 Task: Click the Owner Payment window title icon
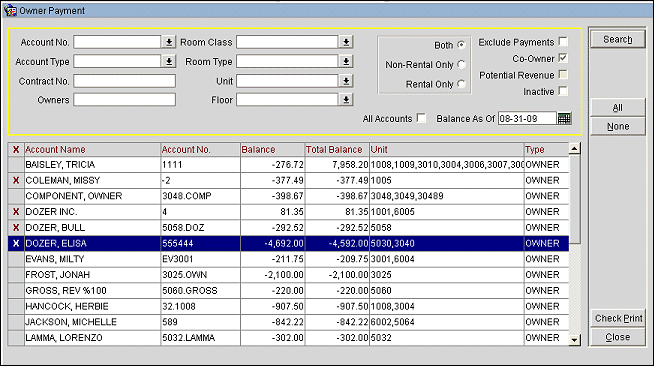click(10, 10)
